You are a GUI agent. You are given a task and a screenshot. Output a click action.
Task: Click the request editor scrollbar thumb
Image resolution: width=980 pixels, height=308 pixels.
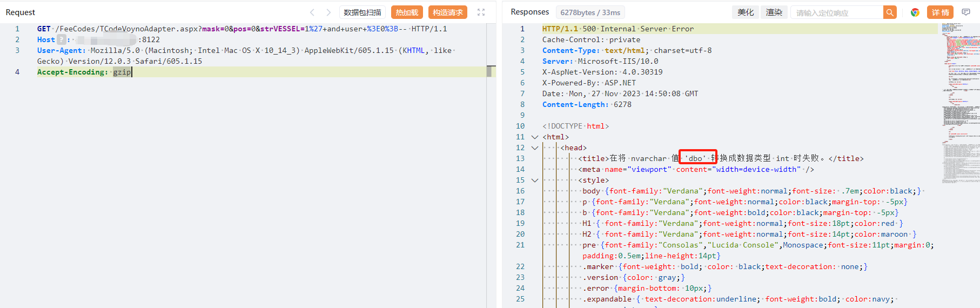[491, 71]
